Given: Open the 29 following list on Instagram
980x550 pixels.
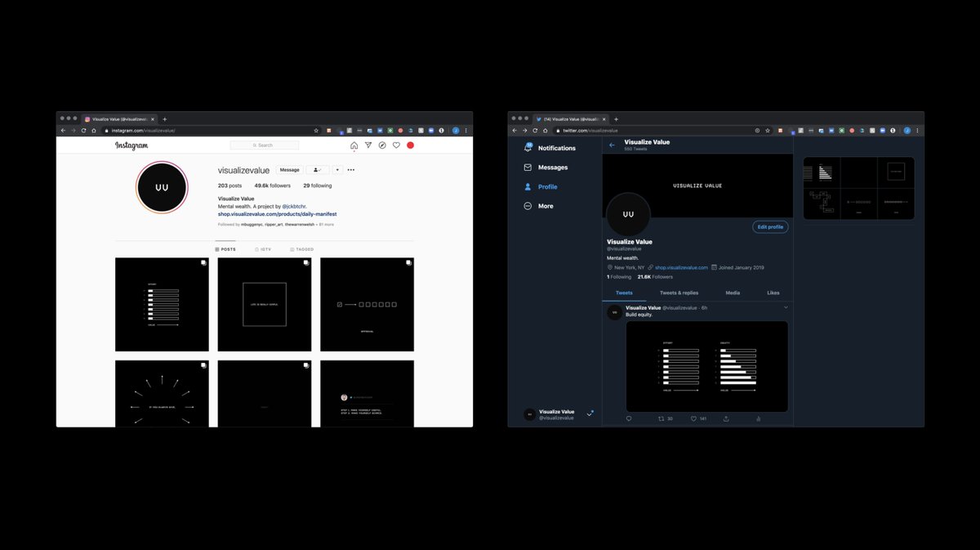Looking at the screenshot, I should click(x=318, y=186).
